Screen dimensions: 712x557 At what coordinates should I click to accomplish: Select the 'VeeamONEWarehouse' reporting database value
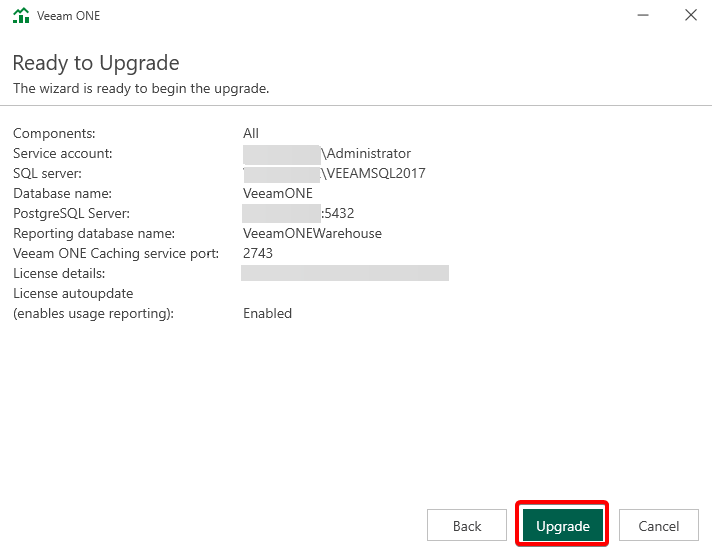pyautogui.click(x=312, y=233)
